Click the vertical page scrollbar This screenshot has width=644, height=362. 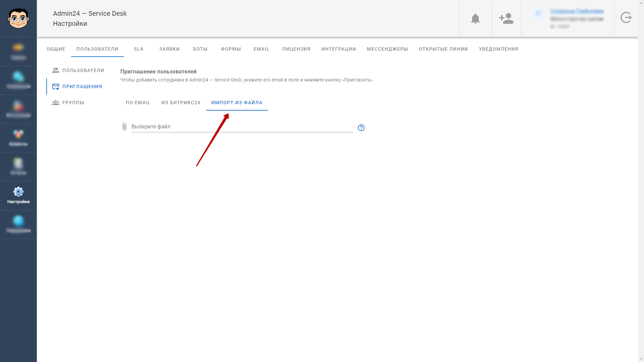click(x=641, y=181)
